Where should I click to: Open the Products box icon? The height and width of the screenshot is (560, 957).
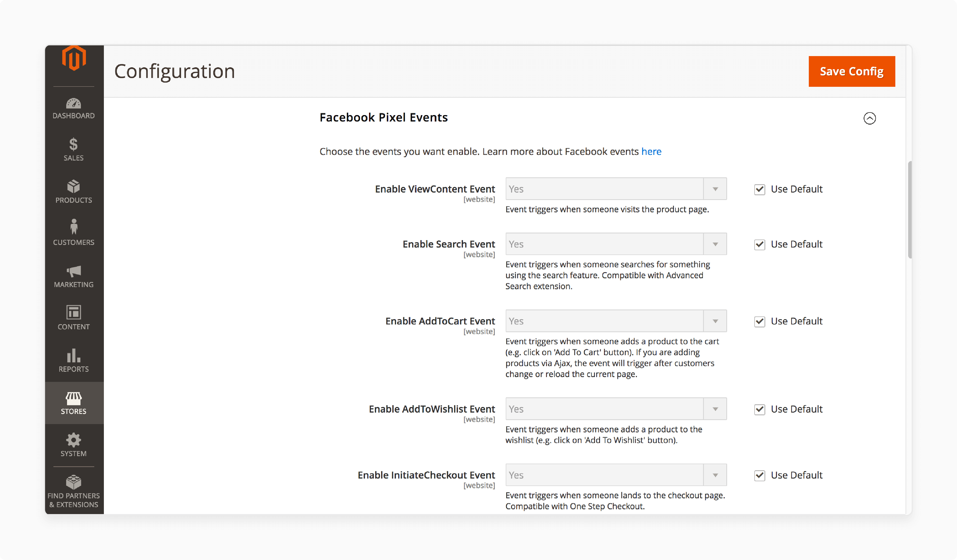click(x=74, y=187)
